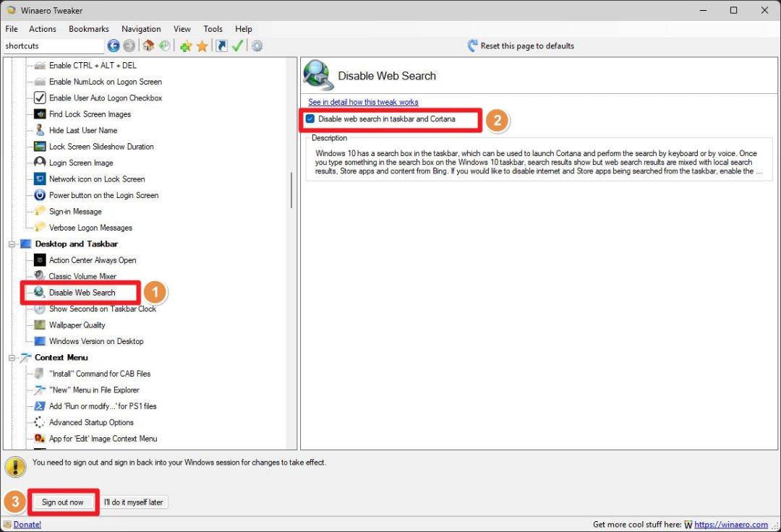Select Classic Volume Mixer tree item
Image resolution: width=781 pixels, height=532 pixels.
[82, 276]
